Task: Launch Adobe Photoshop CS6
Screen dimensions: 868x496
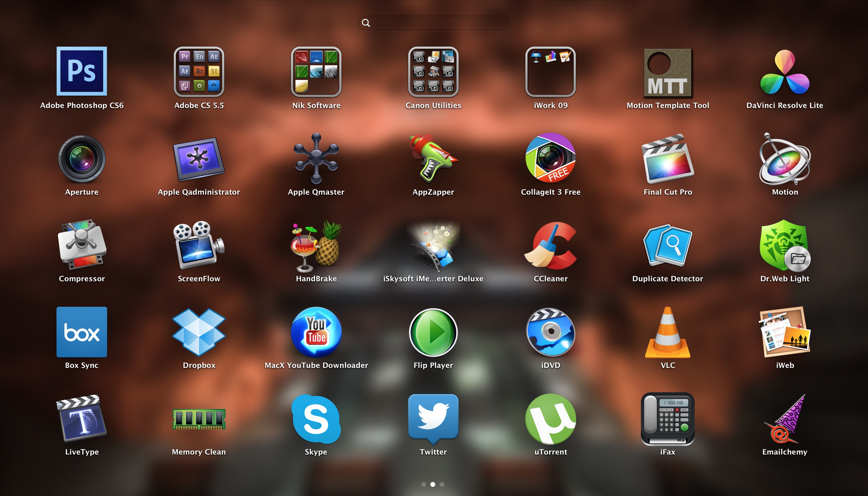Action: click(81, 71)
